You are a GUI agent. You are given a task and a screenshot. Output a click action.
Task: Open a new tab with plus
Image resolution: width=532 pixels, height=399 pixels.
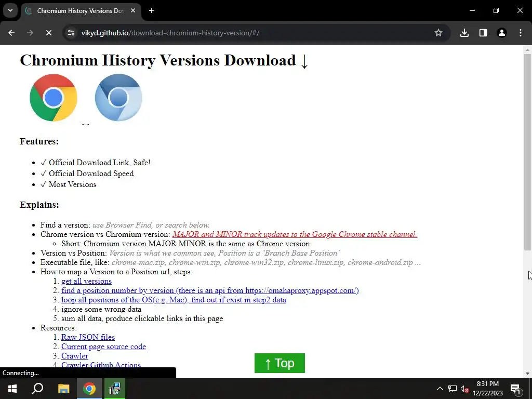tap(152, 10)
